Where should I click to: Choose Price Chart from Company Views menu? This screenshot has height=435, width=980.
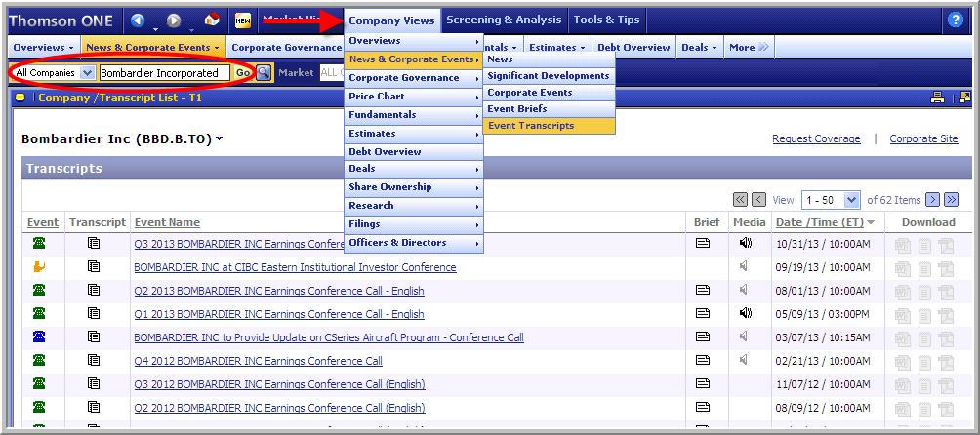point(414,97)
